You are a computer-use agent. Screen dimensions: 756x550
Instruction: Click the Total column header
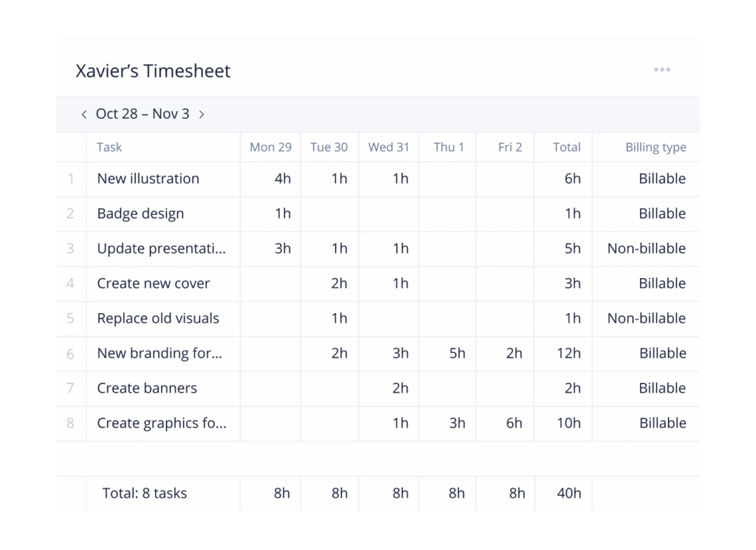pyautogui.click(x=566, y=147)
